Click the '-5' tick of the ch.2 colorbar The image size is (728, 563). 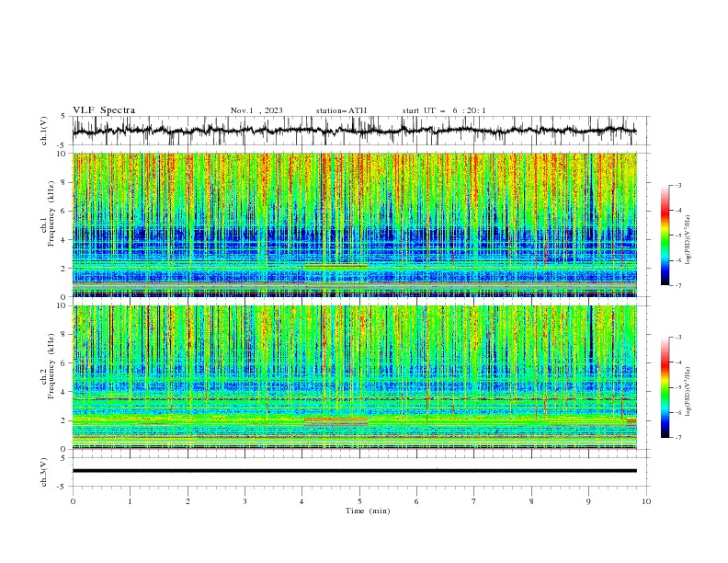(677, 387)
